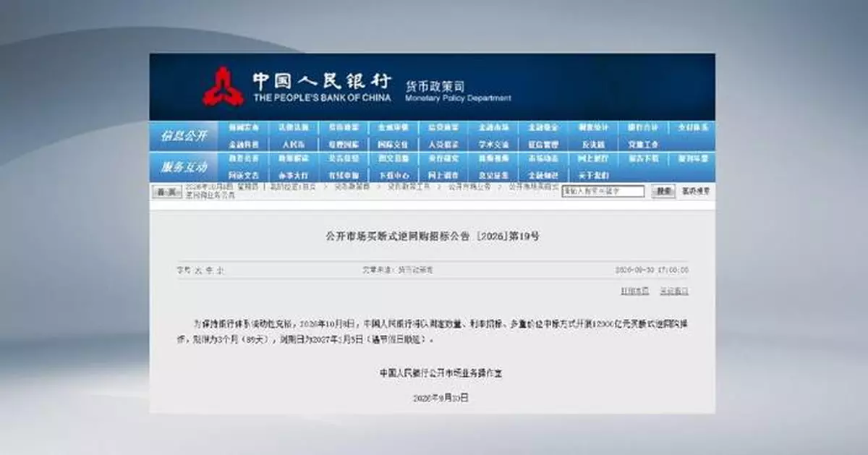The image size is (868, 455).
Task: Open the 信息公开 section heading
Action: [184, 135]
